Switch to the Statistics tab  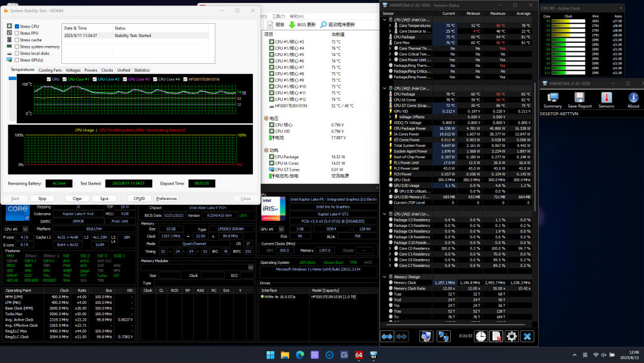[142, 70]
